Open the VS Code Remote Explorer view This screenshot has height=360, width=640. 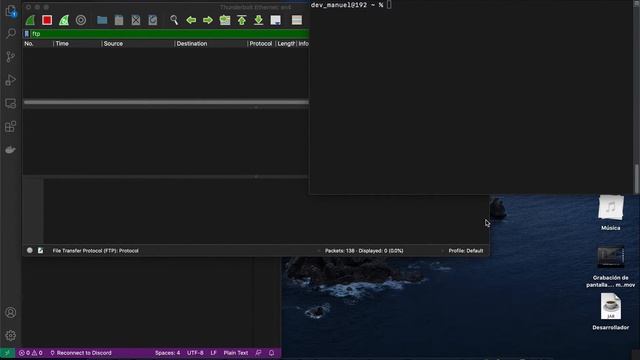pos(11,103)
